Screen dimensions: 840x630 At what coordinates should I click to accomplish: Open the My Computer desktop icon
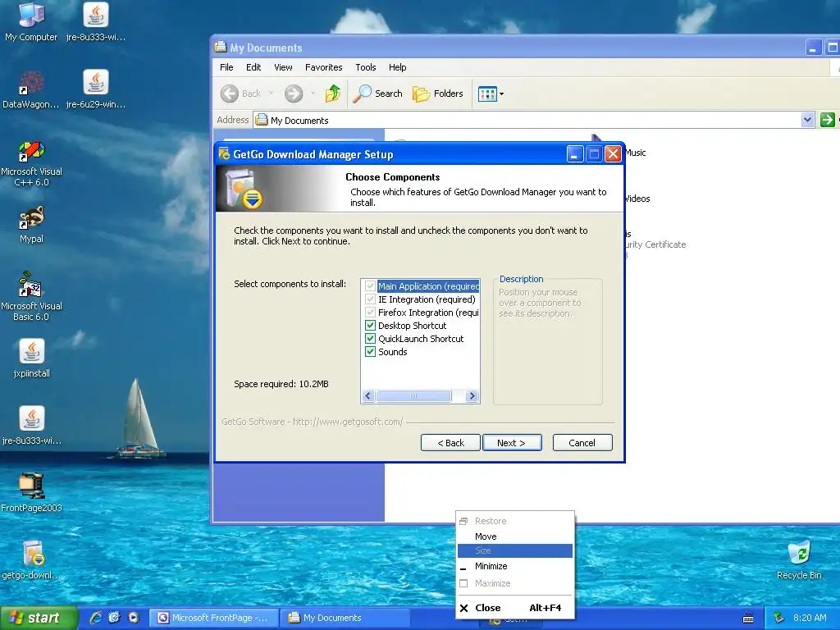[x=31, y=21]
